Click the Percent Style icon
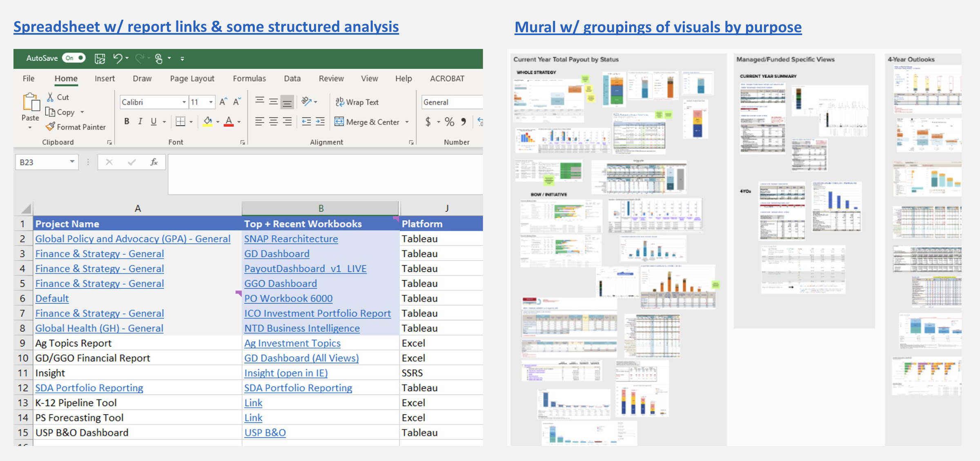Viewport: 980px width, 461px height. tap(449, 122)
